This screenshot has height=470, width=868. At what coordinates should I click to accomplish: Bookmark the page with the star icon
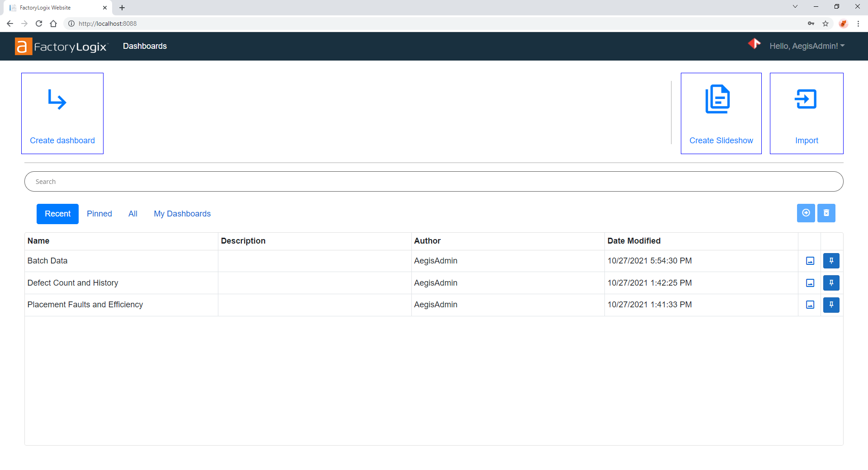click(x=826, y=23)
